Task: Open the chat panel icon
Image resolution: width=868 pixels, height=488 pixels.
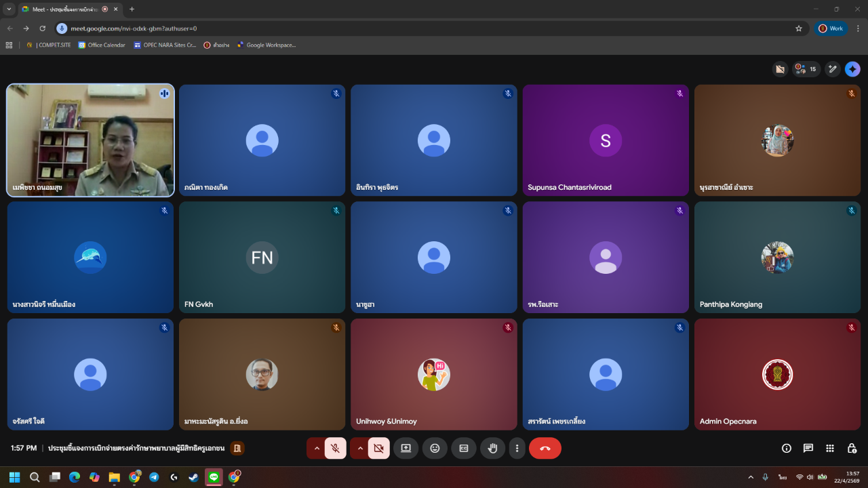Action: coord(808,448)
